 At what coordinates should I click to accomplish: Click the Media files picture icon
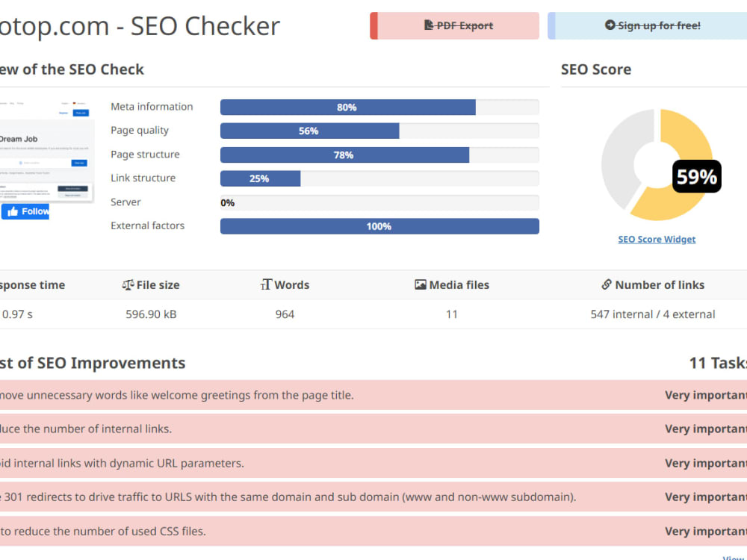click(x=420, y=284)
